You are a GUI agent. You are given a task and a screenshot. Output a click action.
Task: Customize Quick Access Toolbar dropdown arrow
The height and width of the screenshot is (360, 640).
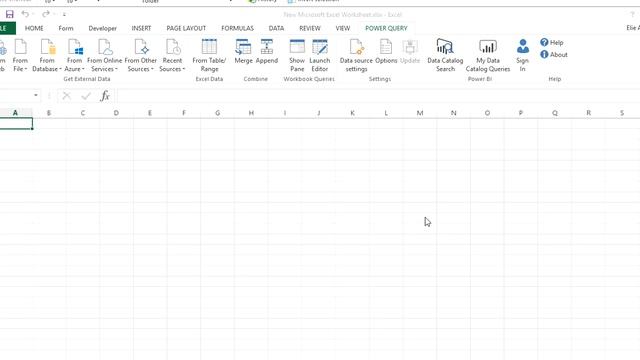(x=64, y=15)
